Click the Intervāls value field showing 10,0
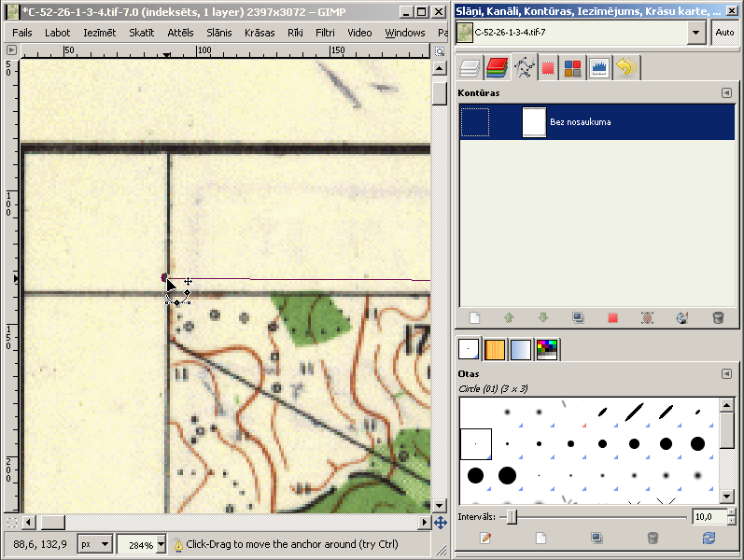Image resolution: width=744 pixels, height=560 pixels. pos(708,517)
